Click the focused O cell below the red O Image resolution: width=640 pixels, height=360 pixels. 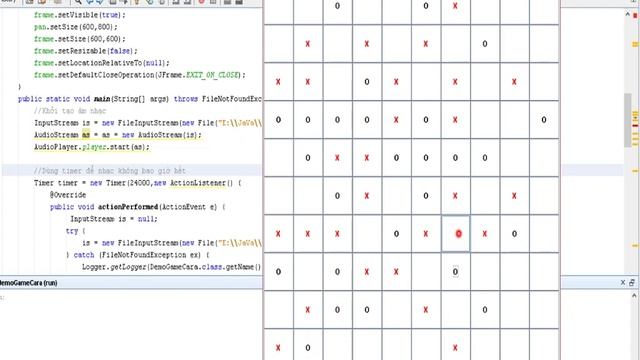pyautogui.click(x=456, y=272)
